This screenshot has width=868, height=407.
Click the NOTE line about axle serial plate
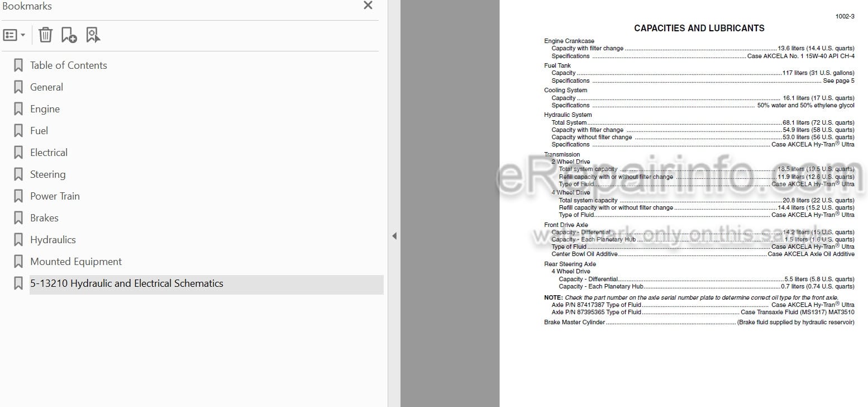(691, 297)
